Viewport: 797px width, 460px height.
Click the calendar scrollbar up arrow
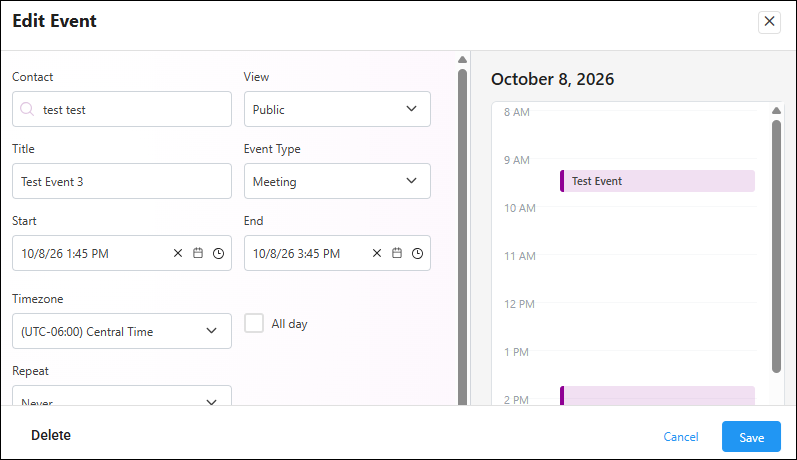click(x=776, y=110)
